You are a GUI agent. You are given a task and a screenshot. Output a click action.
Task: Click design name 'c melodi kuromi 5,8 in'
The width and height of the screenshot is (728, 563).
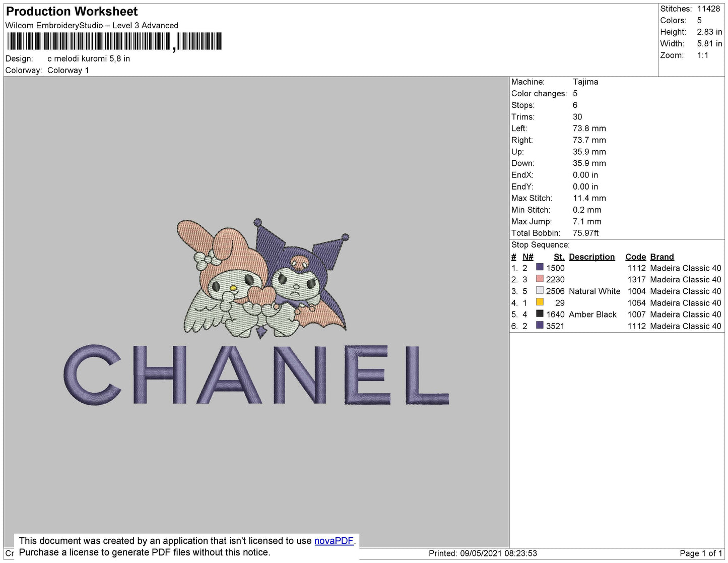(x=89, y=58)
